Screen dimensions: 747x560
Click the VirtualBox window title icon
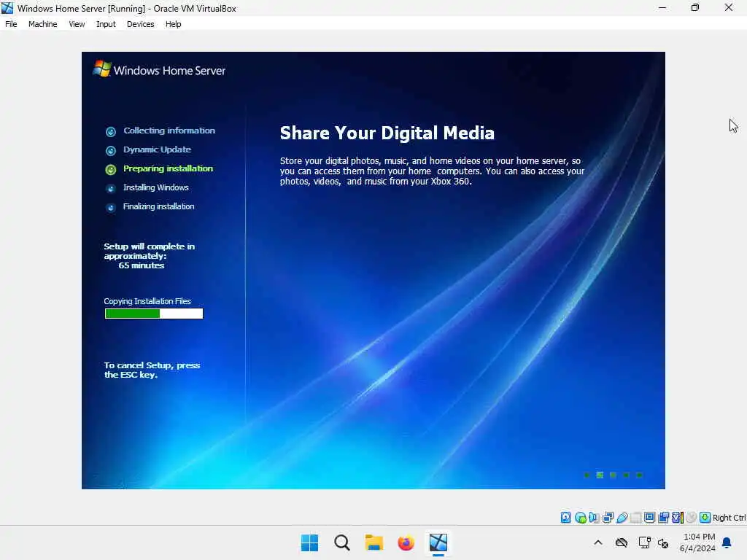tap(7, 8)
